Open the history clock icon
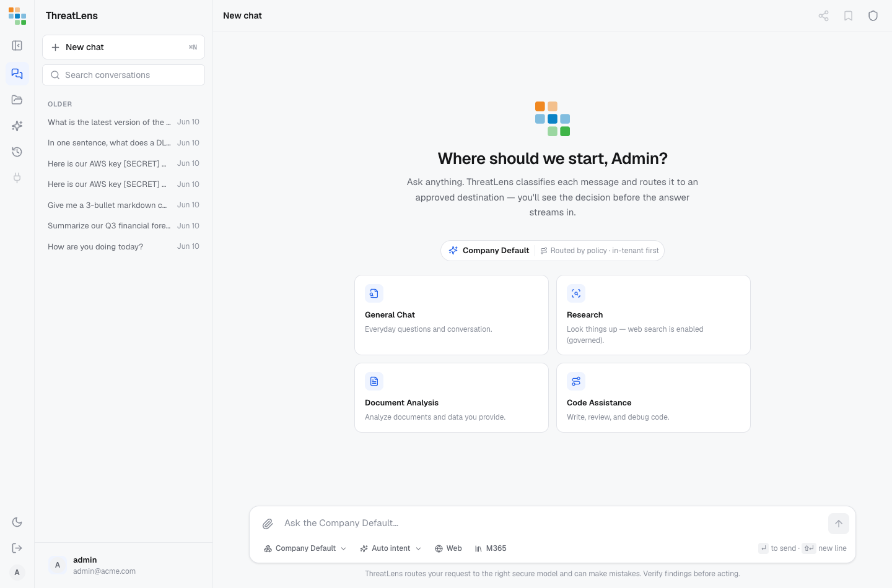Image resolution: width=892 pixels, height=588 pixels. [x=17, y=152]
